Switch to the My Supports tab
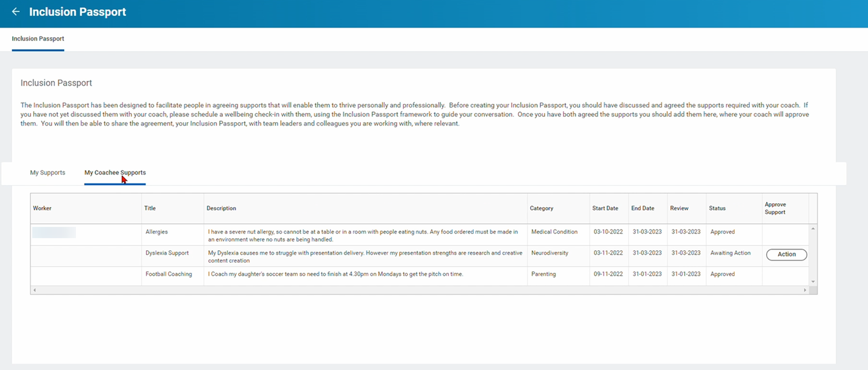The height and width of the screenshot is (370, 868). coord(47,172)
